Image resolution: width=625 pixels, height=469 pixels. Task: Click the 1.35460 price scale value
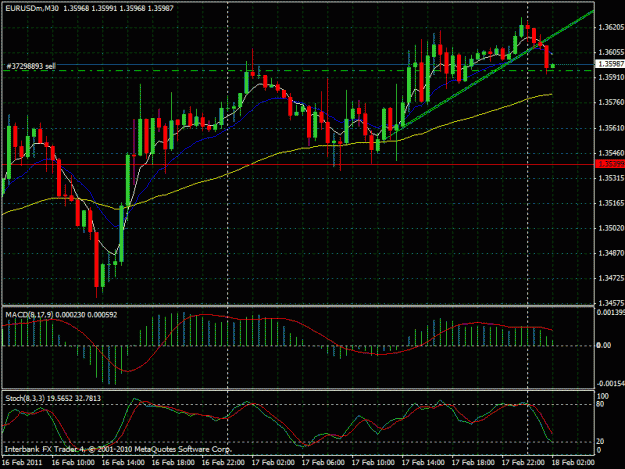(x=611, y=153)
